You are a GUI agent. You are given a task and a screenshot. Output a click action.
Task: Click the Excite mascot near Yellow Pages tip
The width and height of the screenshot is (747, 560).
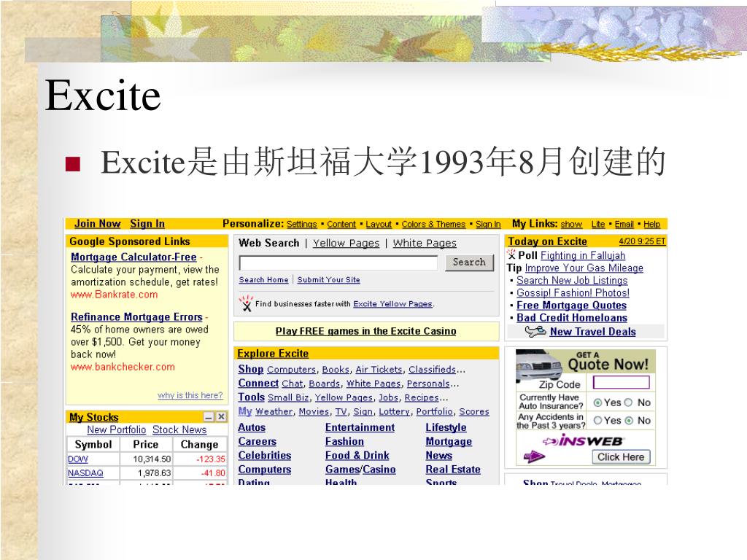(x=246, y=303)
